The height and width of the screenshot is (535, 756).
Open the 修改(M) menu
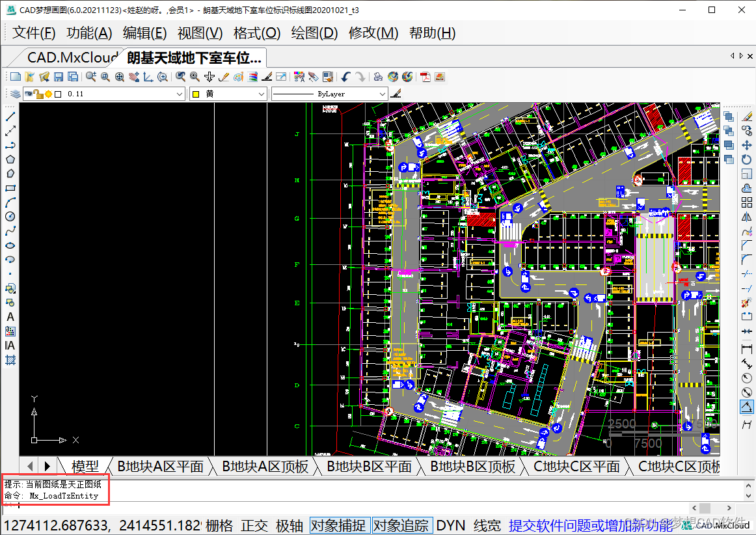pos(373,33)
